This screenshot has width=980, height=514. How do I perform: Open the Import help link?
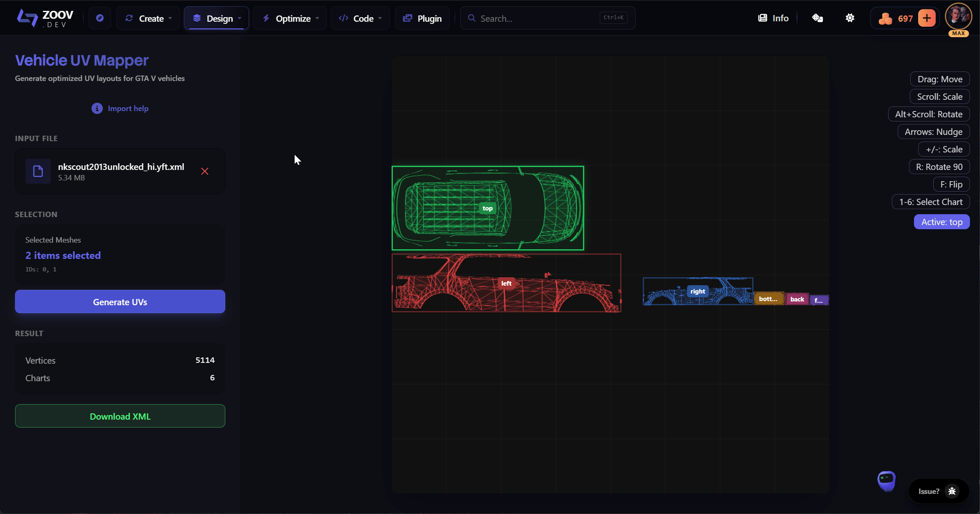click(x=128, y=108)
